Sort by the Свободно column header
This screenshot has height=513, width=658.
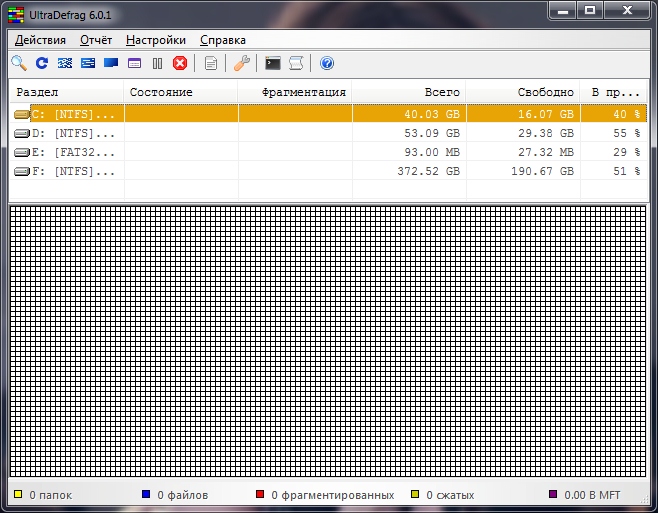tap(523, 92)
